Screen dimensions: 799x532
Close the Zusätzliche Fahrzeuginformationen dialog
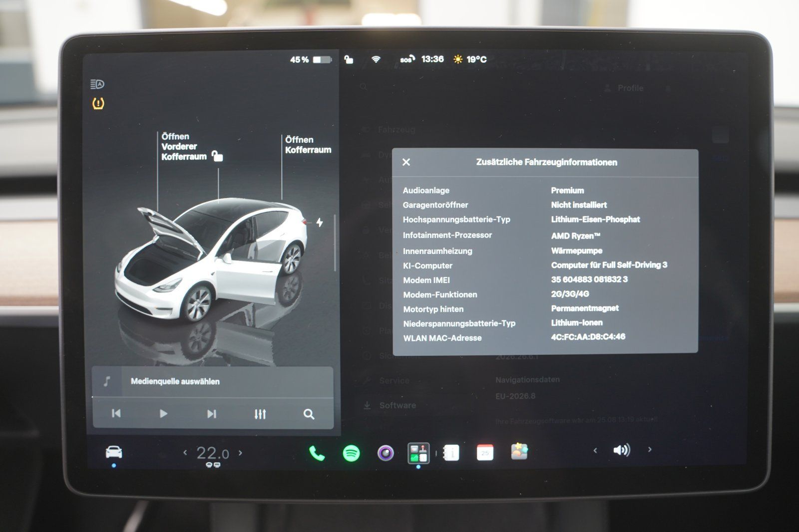[406, 162]
